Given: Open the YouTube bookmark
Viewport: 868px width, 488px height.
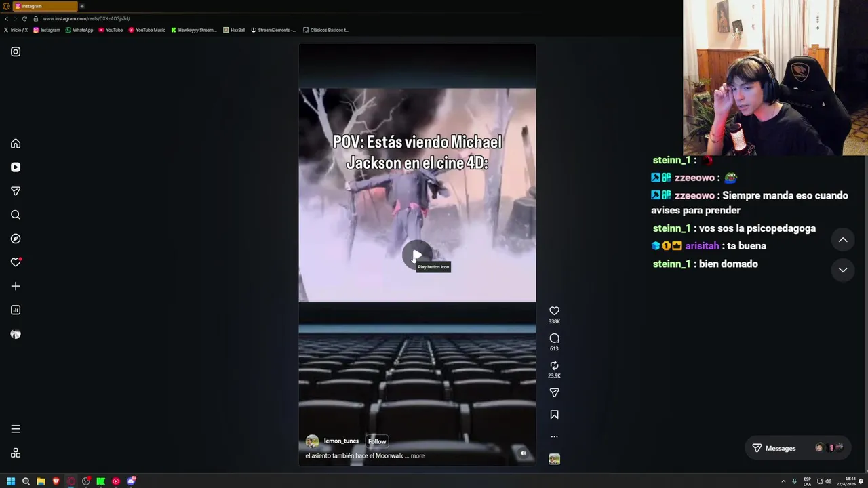Looking at the screenshot, I should tap(111, 30).
